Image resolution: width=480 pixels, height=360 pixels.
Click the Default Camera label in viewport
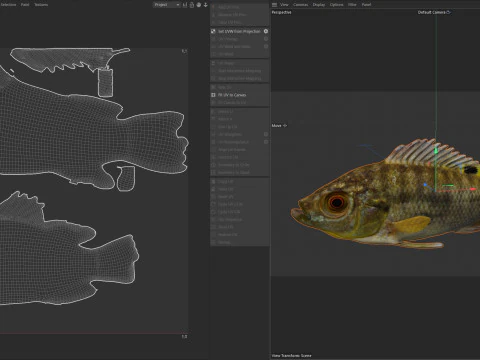[432, 12]
